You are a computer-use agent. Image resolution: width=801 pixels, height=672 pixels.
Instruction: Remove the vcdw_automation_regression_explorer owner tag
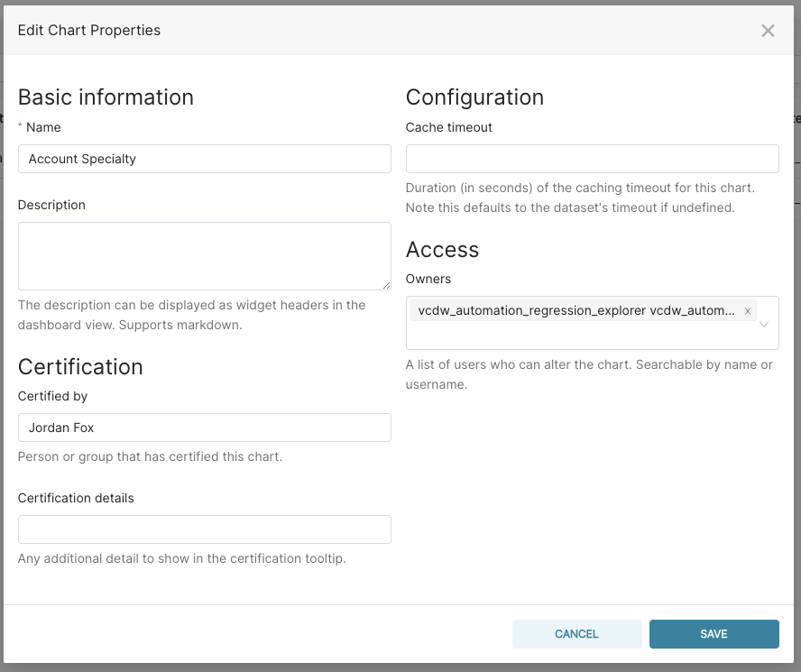tap(747, 311)
